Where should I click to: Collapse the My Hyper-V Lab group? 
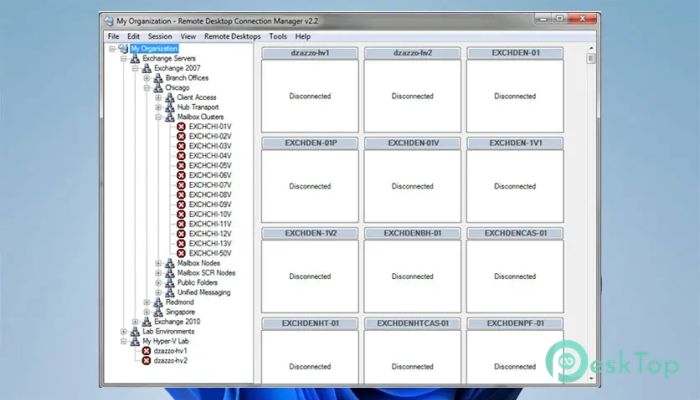pyautogui.click(x=124, y=341)
